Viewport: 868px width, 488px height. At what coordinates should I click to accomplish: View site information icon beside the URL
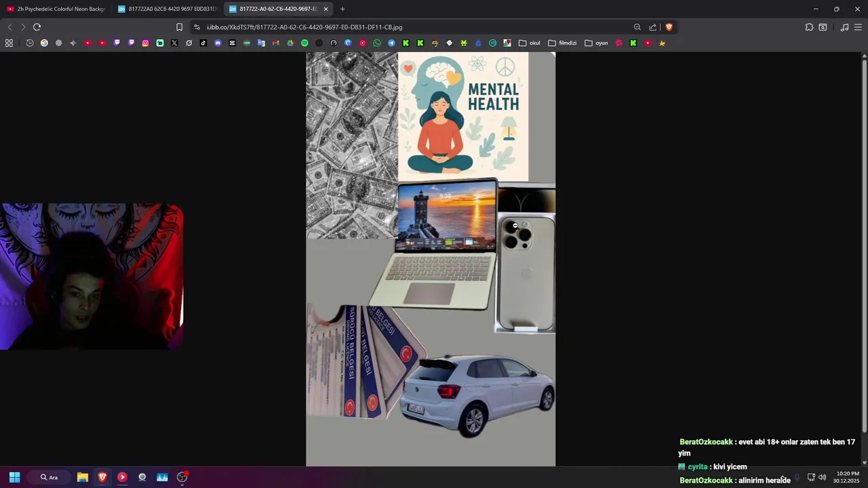click(x=197, y=27)
